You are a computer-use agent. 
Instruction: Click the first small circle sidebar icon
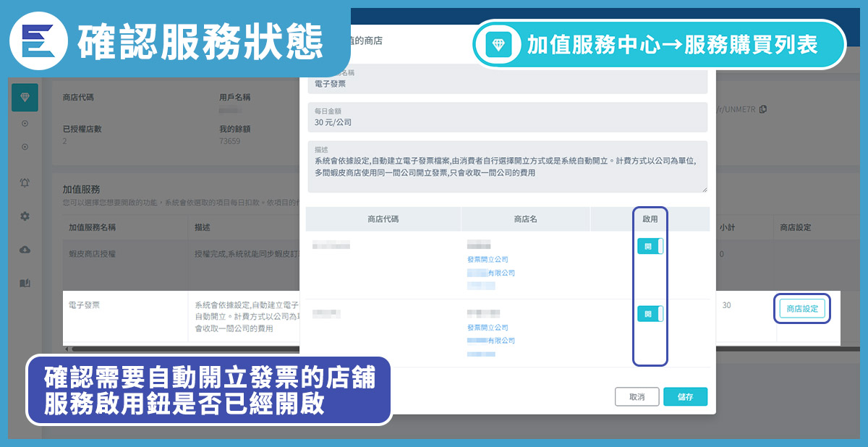point(25,124)
